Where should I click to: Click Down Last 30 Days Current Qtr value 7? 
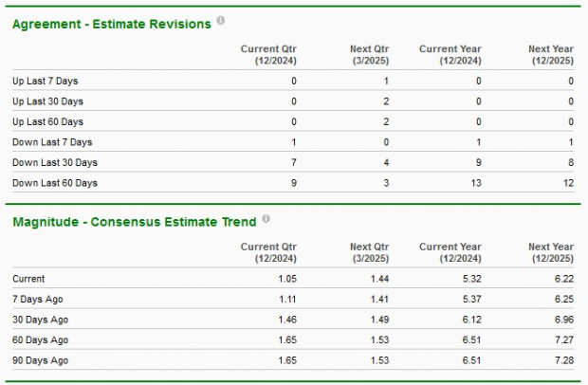coord(294,162)
